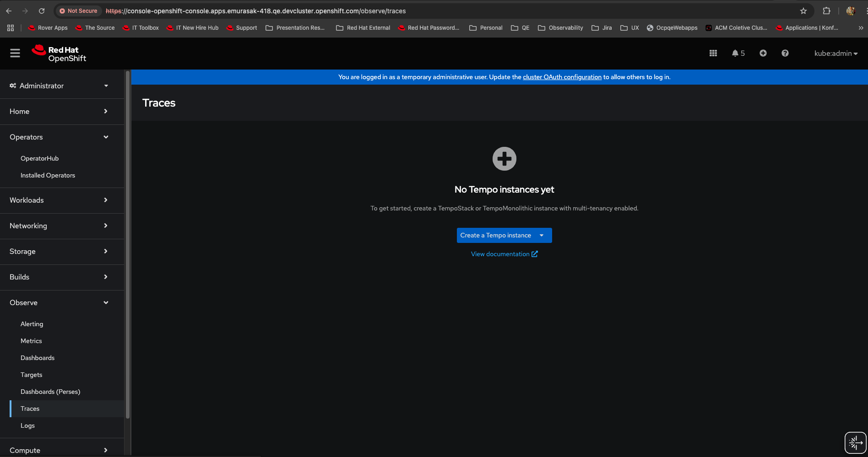This screenshot has height=457, width=868.
Task: Open Personal bookmark folder
Action: point(486,28)
